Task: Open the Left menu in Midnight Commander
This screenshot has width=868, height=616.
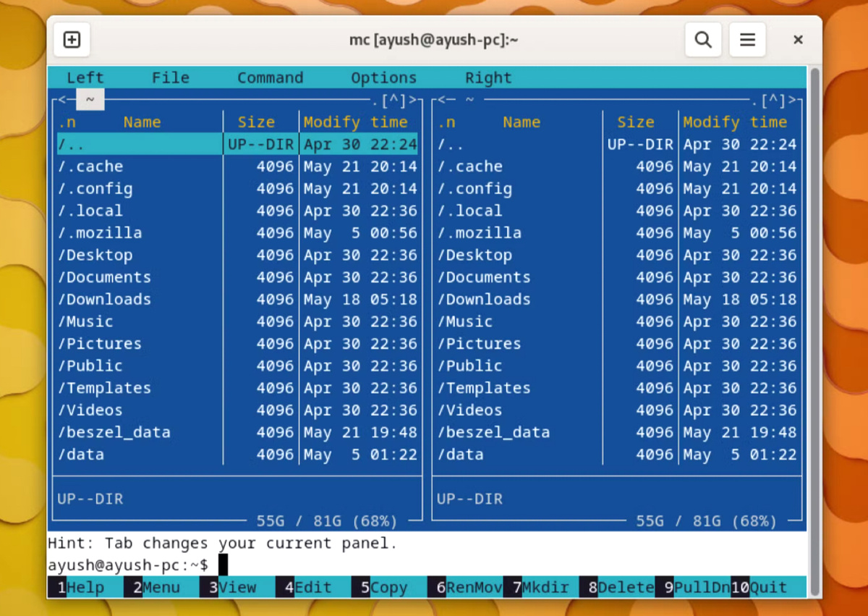Action: click(x=85, y=77)
